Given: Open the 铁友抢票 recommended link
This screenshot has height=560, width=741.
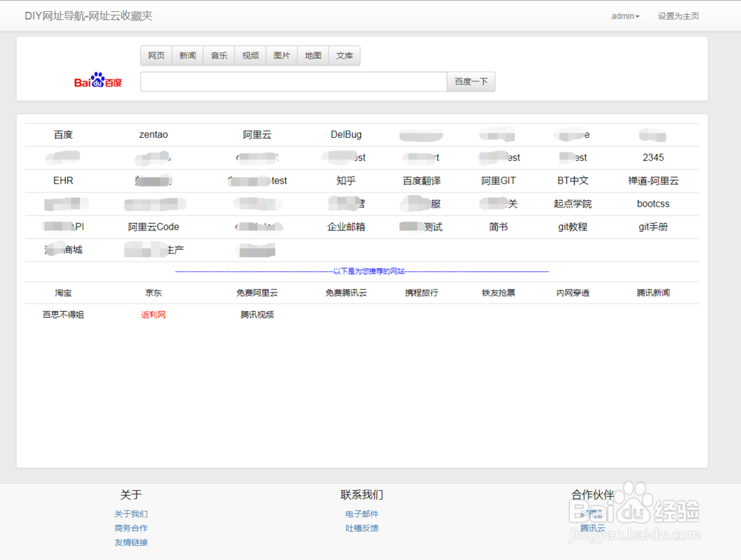Looking at the screenshot, I should [x=499, y=293].
